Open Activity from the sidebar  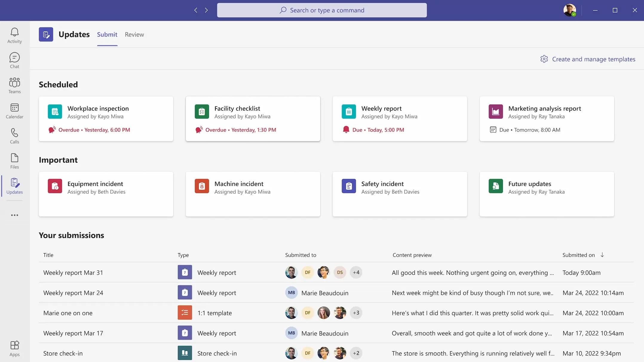(14, 35)
